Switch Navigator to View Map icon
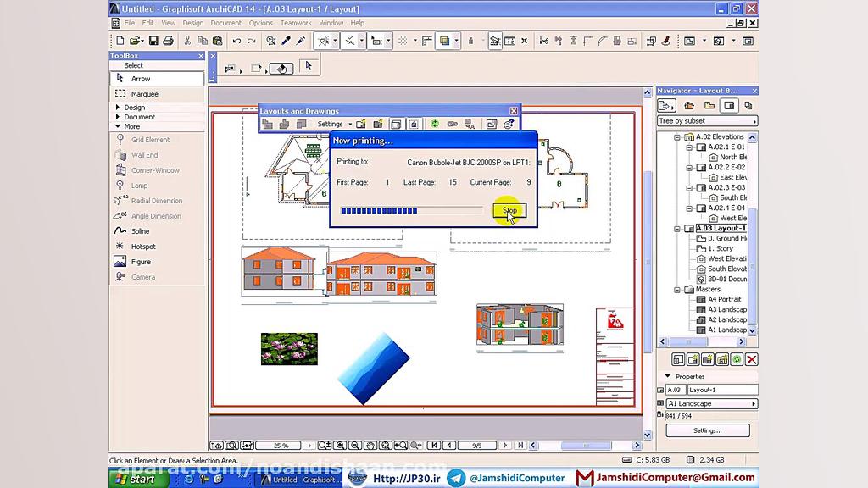 (709, 106)
